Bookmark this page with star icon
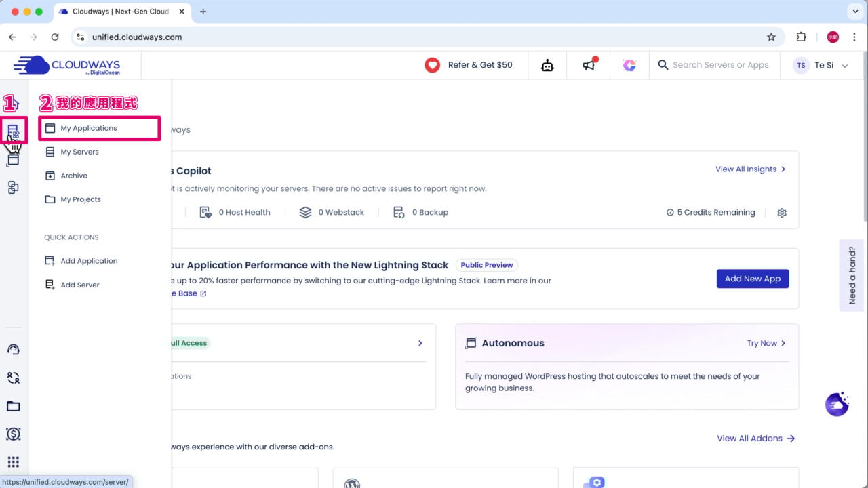868x488 pixels. pyautogui.click(x=771, y=37)
